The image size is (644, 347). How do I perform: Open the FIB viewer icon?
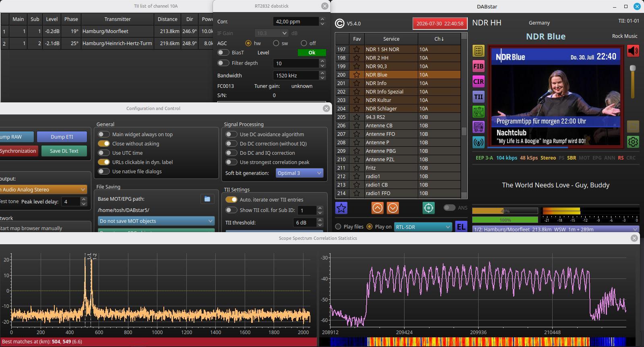pos(479,66)
